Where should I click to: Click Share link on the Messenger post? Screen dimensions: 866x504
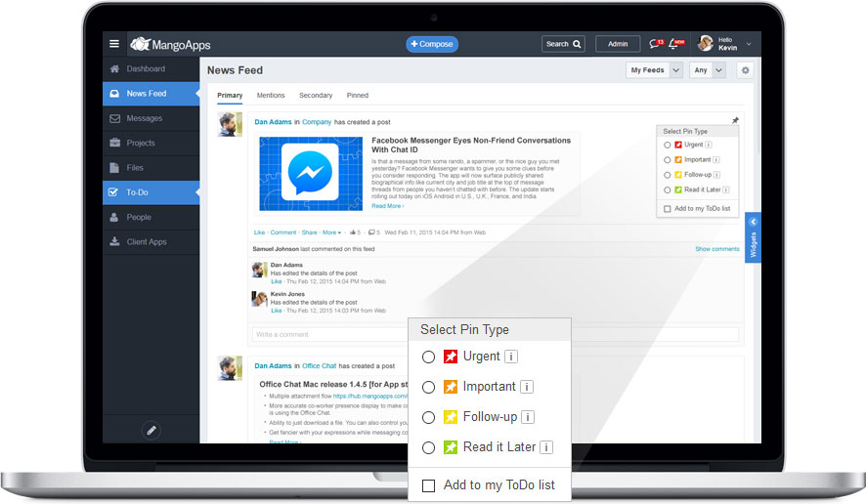pyautogui.click(x=309, y=232)
